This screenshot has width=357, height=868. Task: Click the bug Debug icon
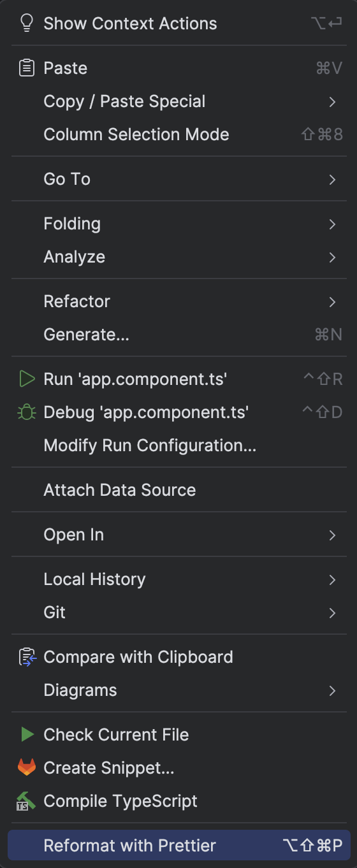pos(26,412)
